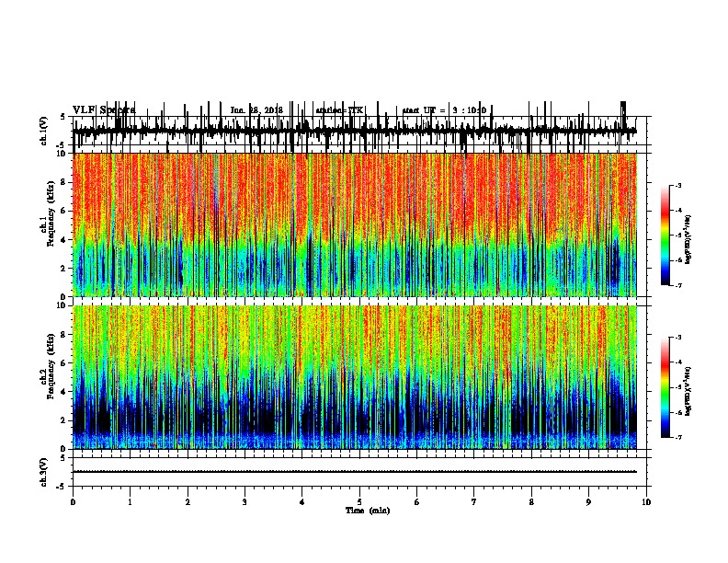The width and height of the screenshot is (728, 563).
Task: Click the "-5" tick on ch.2 colorbar
Action: point(677,387)
